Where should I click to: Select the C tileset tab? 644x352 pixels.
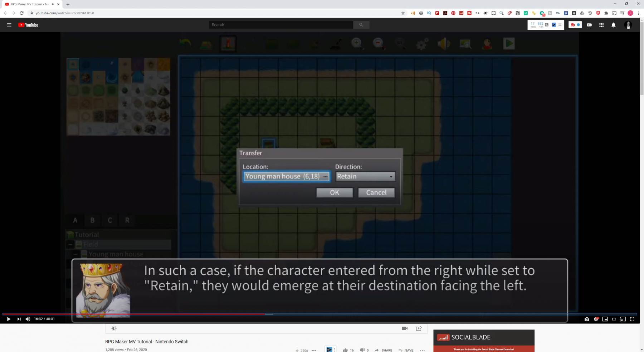click(x=110, y=220)
